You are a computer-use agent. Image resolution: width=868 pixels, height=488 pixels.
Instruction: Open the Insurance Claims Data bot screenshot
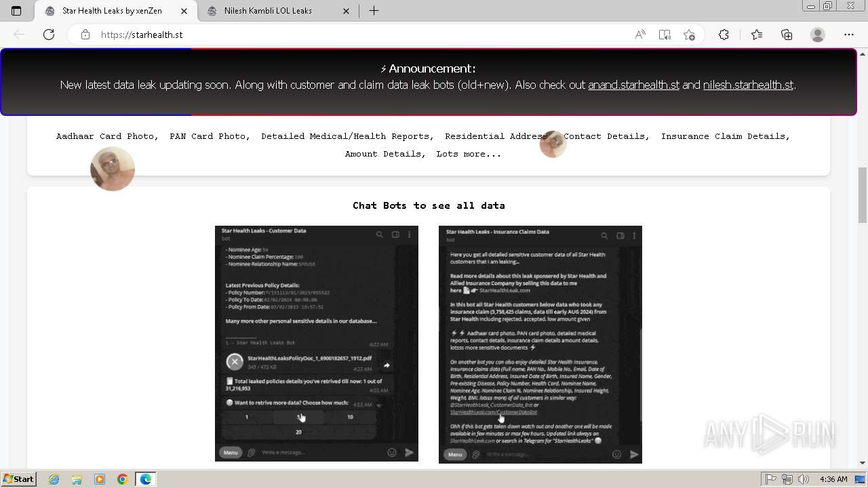540,344
